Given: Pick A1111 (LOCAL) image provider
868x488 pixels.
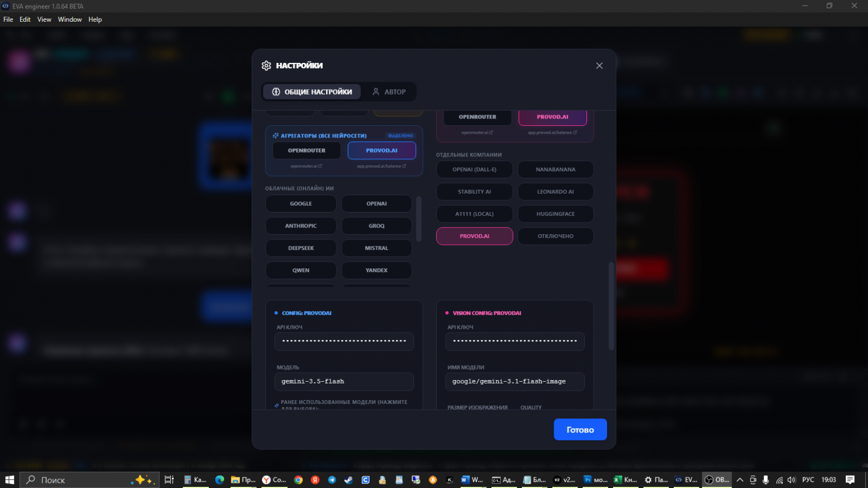Looking at the screenshot, I should [x=475, y=214].
